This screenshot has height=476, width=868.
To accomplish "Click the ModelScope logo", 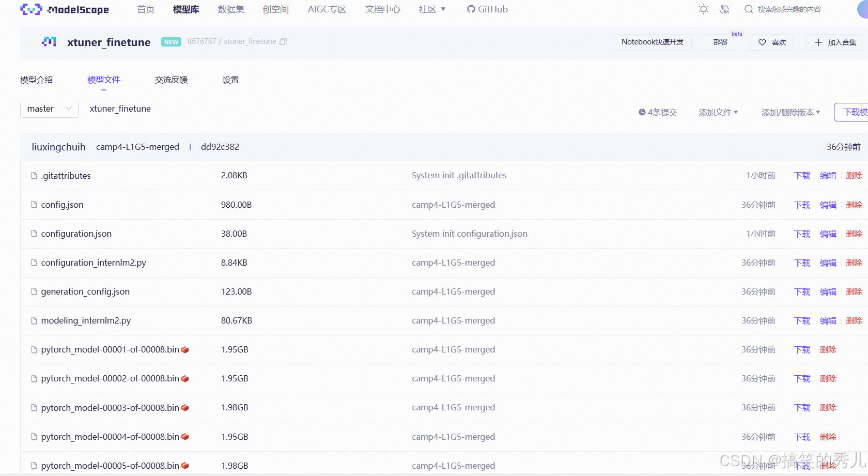I will (x=64, y=9).
